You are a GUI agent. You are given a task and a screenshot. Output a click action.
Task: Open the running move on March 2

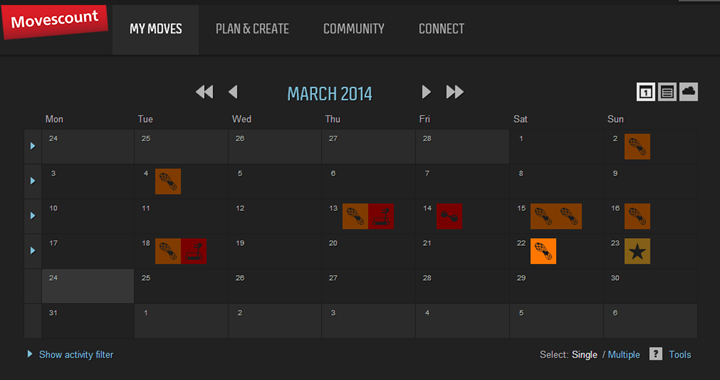coord(637,146)
